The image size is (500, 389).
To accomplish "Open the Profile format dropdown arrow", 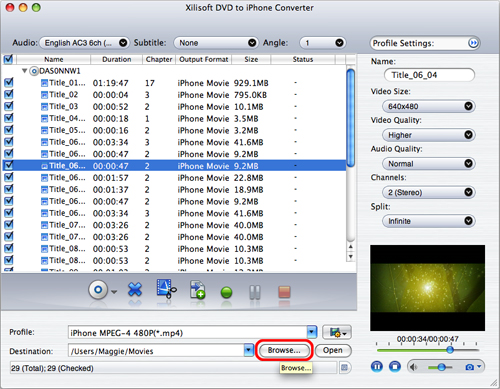I will pos(312,332).
